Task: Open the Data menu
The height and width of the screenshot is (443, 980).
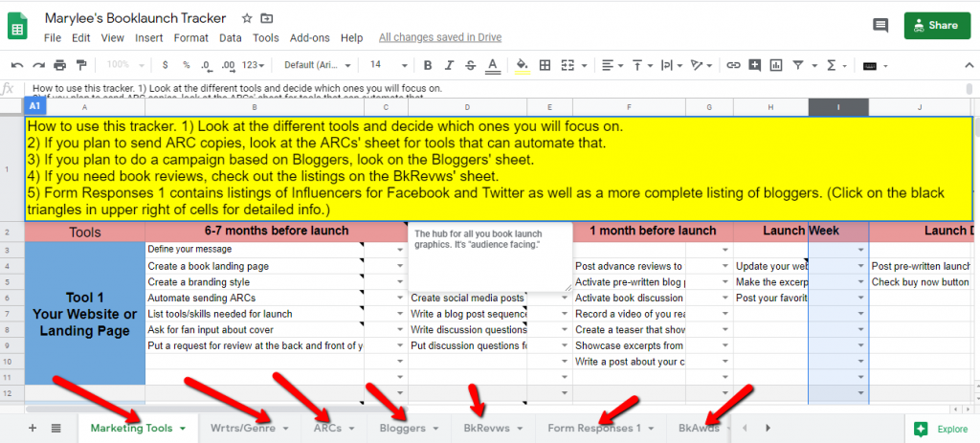Action: 231,38
